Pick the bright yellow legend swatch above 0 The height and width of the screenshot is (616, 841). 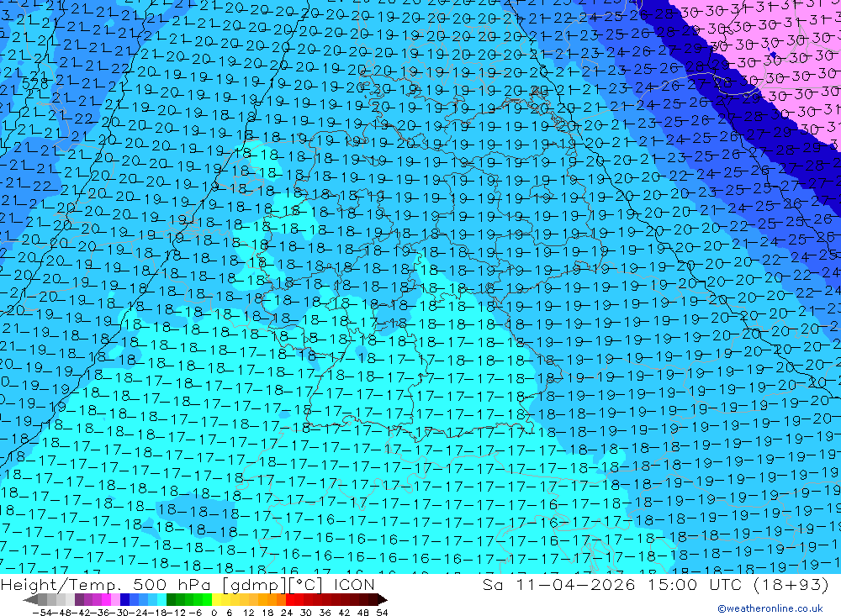click(217, 600)
